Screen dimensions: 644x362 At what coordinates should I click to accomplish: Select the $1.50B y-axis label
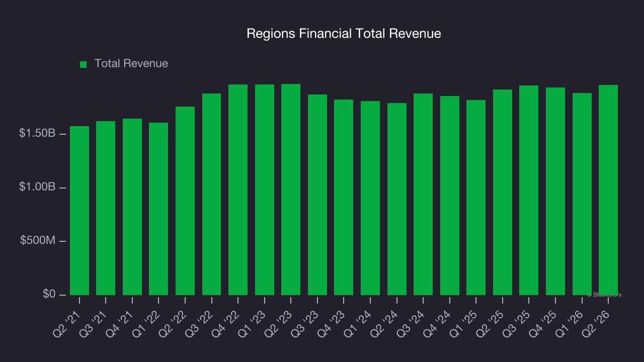(37, 134)
